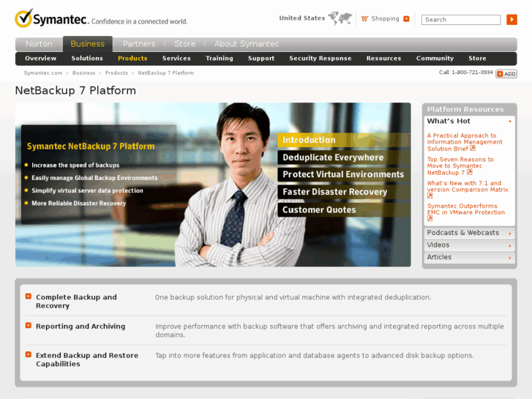
Task: Open Products in the navigation bar
Action: tap(132, 59)
